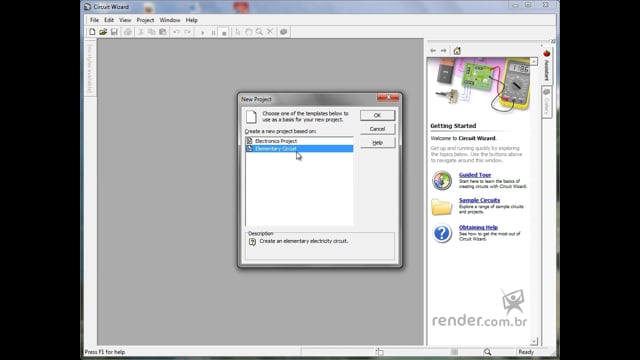This screenshot has width=640, height=360.
Task: Select the hand pan tool
Action: 249,32
